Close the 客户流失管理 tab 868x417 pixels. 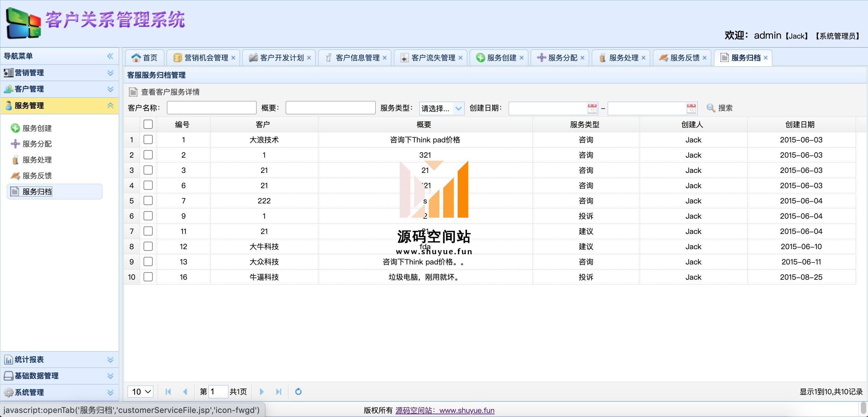(460, 58)
